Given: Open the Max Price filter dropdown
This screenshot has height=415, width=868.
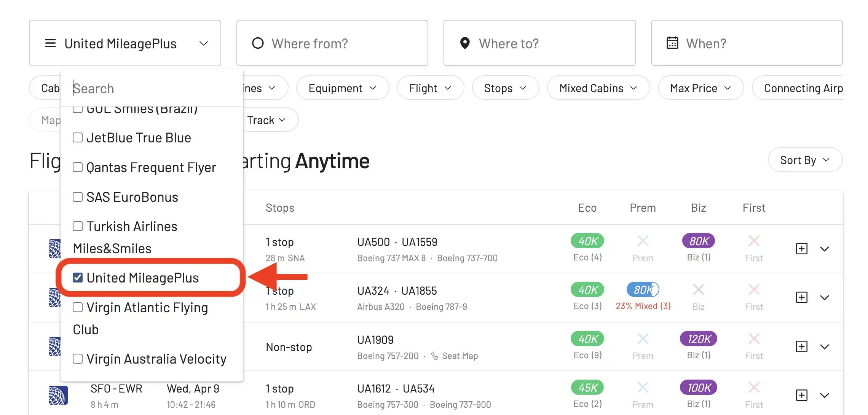Looking at the screenshot, I should (701, 88).
